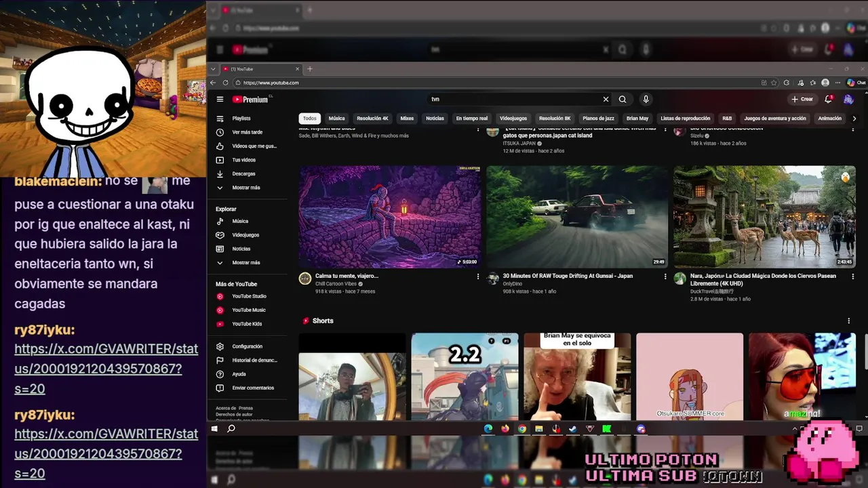Open the Windows Start button

(214, 428)
